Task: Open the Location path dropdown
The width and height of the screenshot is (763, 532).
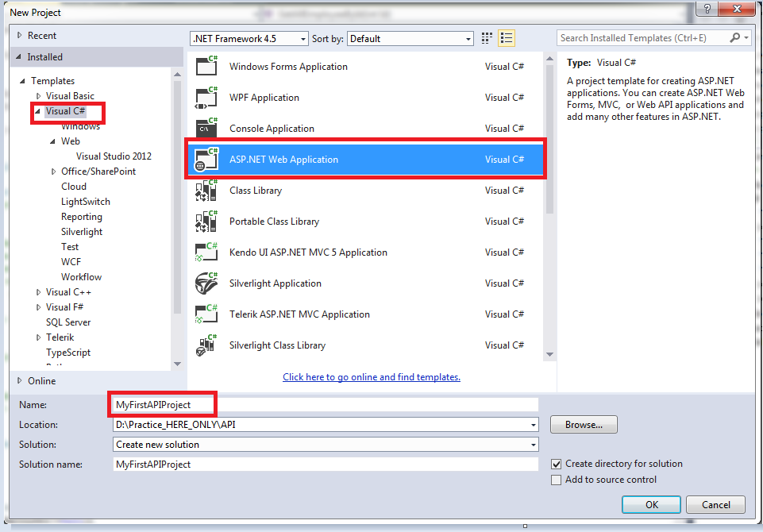Action: point(534,425)
